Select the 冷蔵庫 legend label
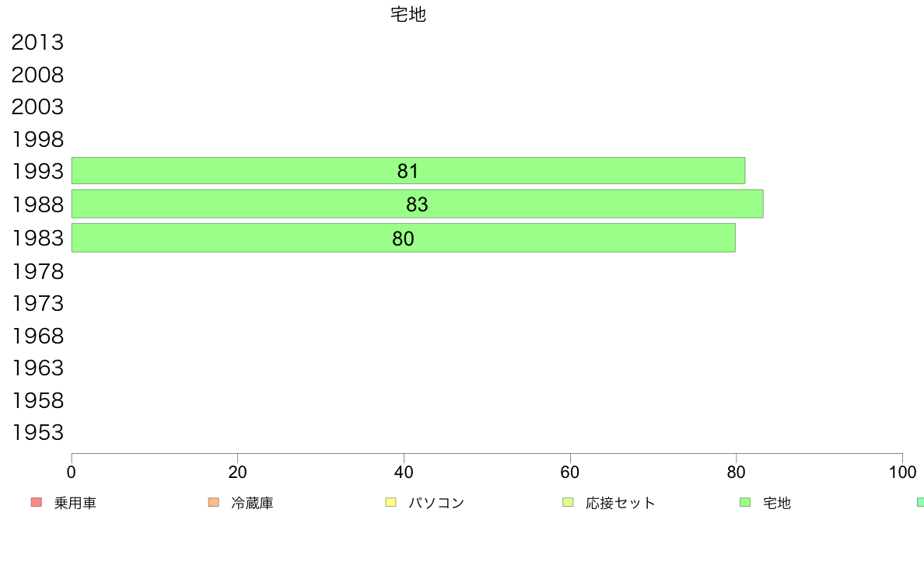 tap(252, 503)
